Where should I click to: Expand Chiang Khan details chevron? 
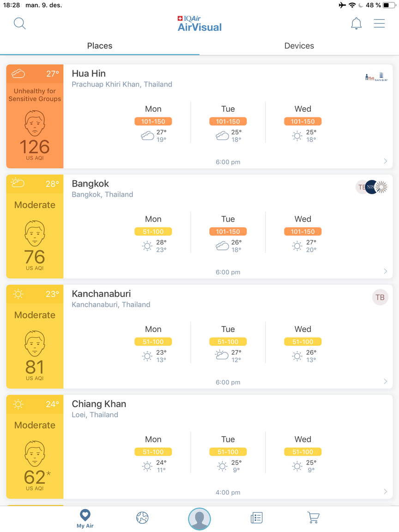tap(386, 491)
